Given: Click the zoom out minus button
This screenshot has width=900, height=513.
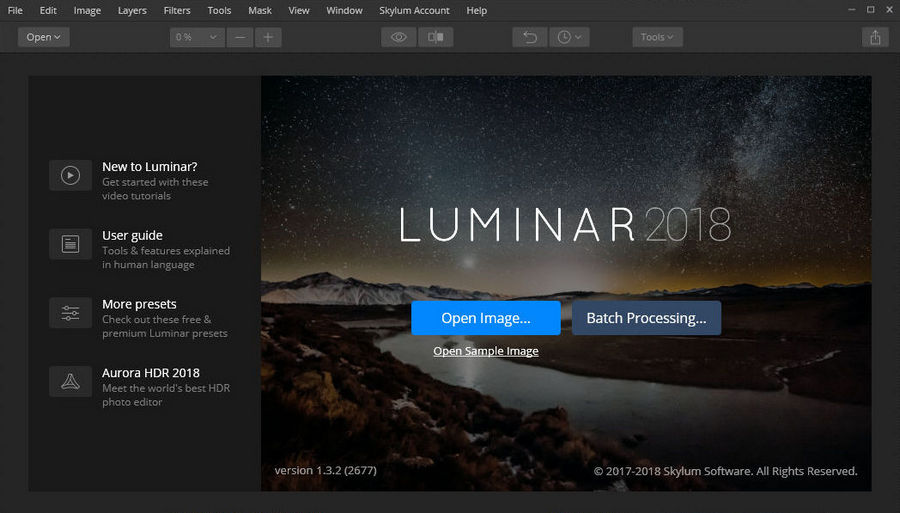Looking at the screenshot, I should [x=240, y=37].
